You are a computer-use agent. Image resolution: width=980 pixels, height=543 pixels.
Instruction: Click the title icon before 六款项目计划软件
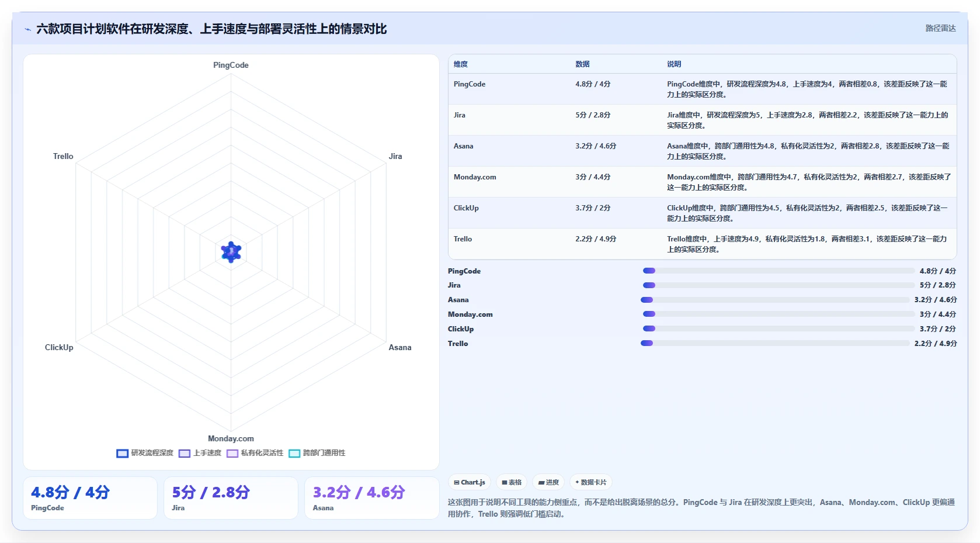[x=27, y=29]
